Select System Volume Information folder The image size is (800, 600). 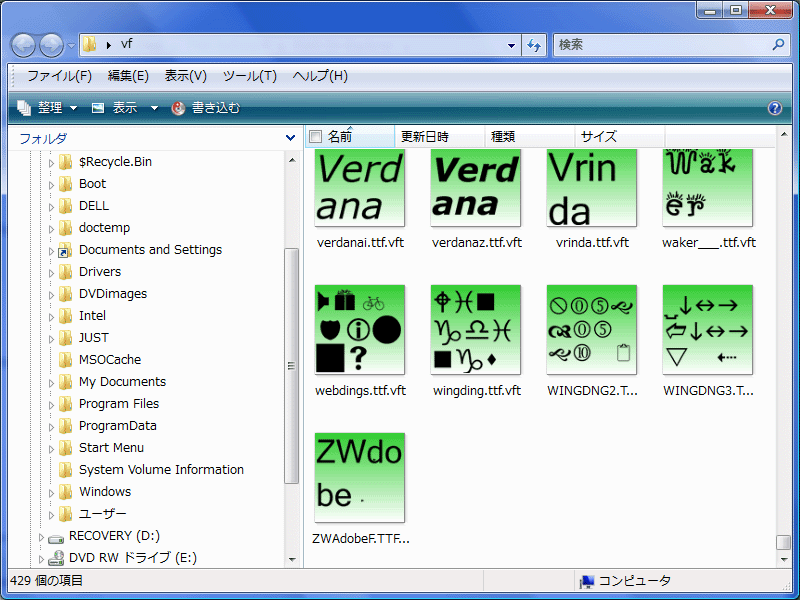(x=161, y=470)
